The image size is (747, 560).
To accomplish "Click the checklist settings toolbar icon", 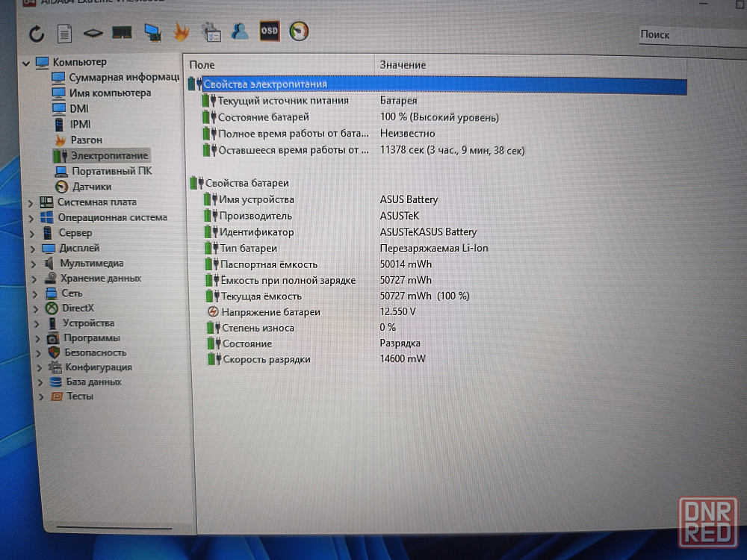I will (x=211, y=32).
